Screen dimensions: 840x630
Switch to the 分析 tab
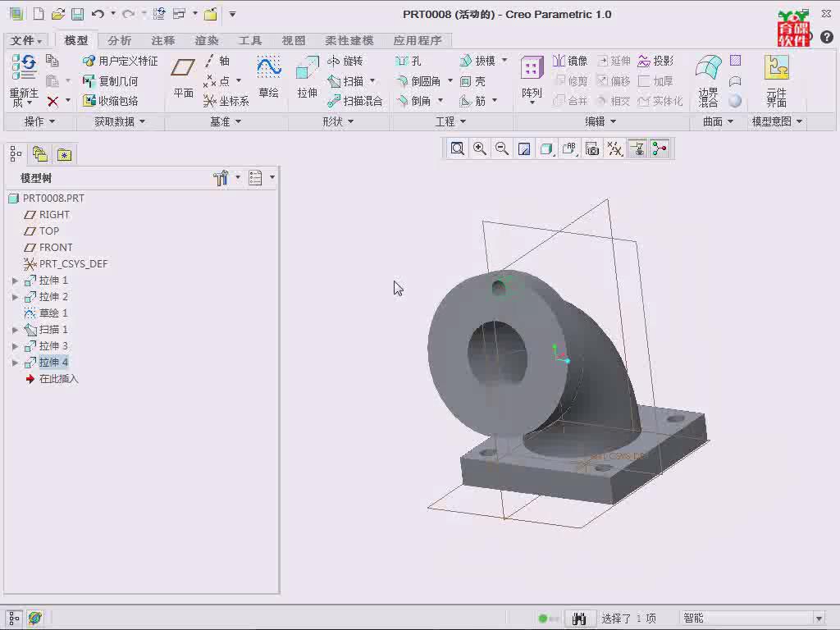(x=119, y=41)
